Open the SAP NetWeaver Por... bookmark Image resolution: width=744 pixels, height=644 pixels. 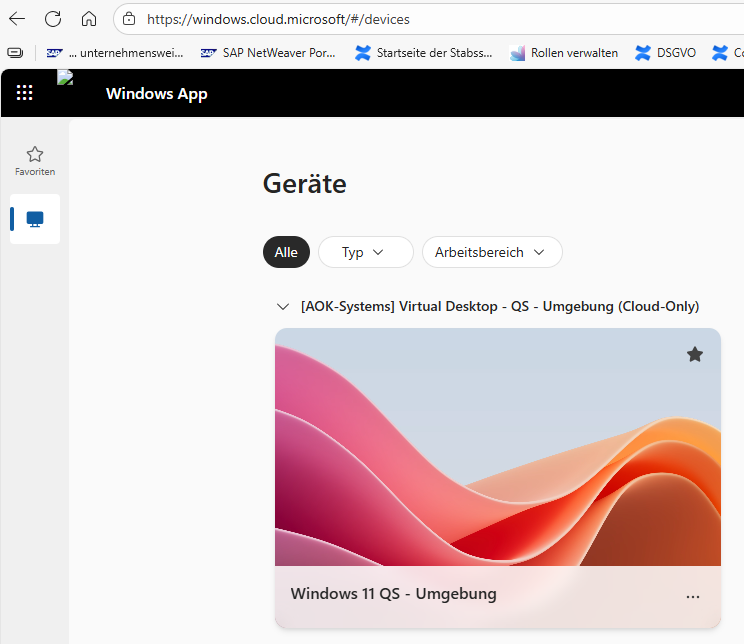(268, 53)
